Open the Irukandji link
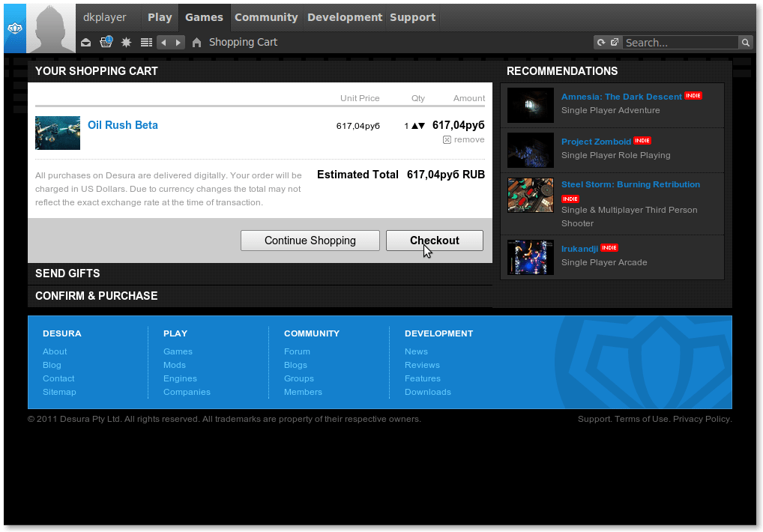Screen dimensions: 763x532 [579, 249]
